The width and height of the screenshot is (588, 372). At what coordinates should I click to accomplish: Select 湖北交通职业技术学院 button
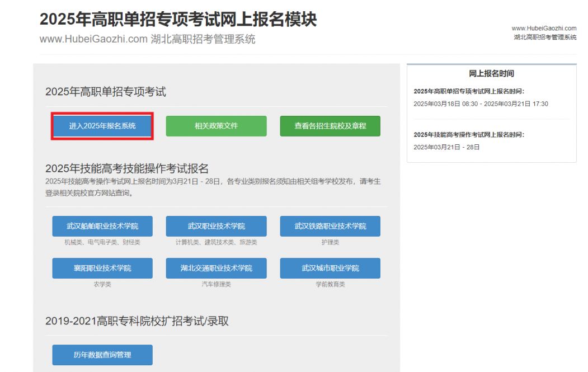click(x=217, y=268)
